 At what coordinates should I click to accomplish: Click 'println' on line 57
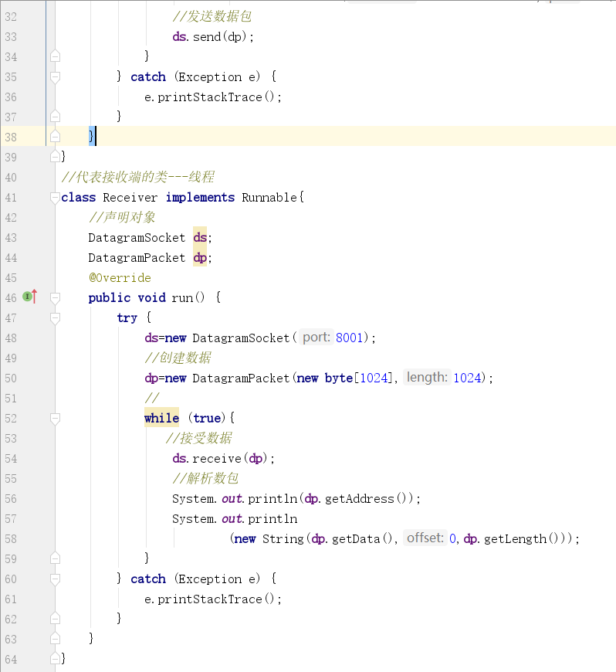coord(272,519)
